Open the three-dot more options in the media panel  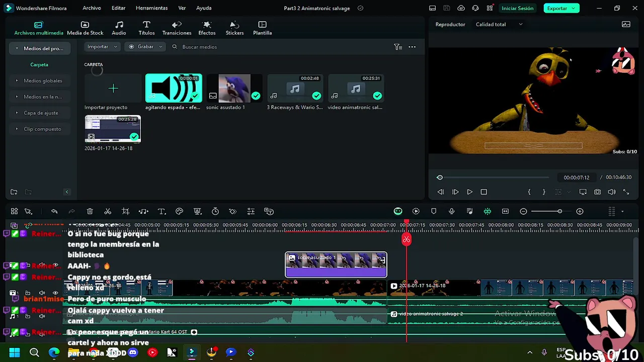pyautogui.click(x=412, y=47)
